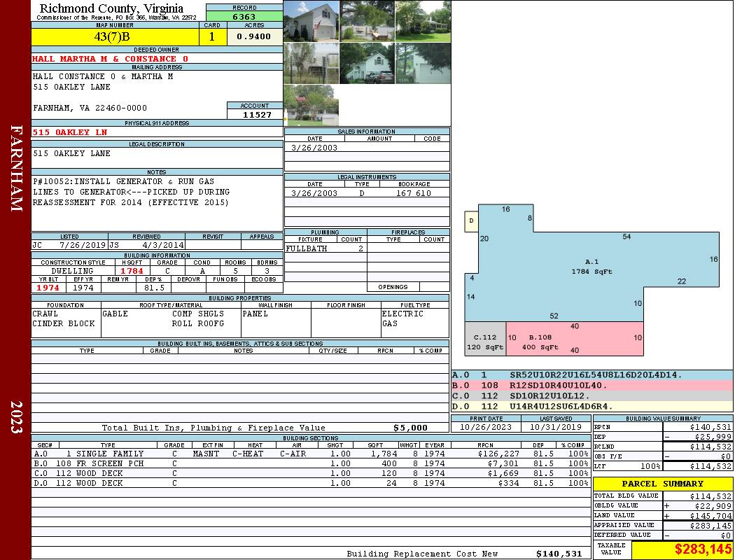Click physical address 515 OAKLEY LN
Viewport: 735px width, 560px height.
tap(70, 132)
